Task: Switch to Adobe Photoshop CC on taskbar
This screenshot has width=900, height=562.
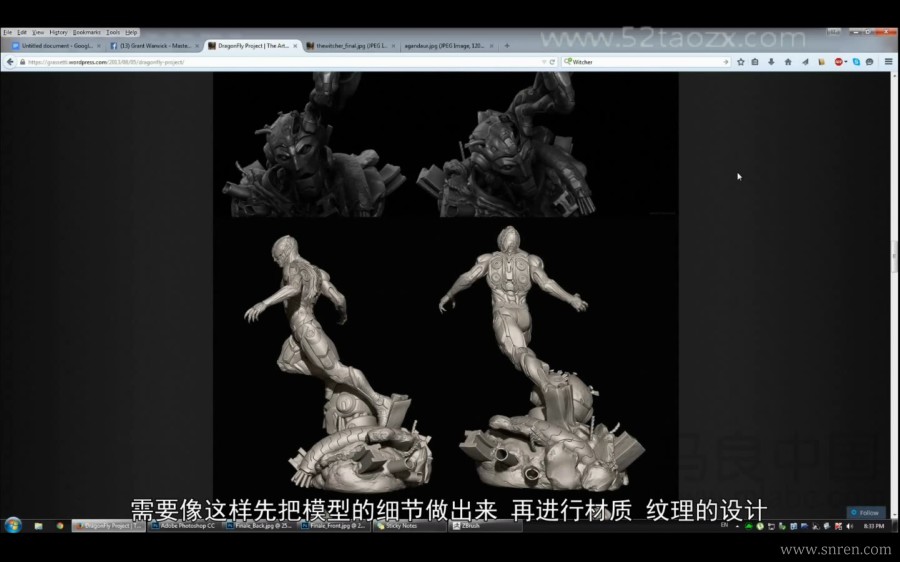Action: (x=183, y=525)
